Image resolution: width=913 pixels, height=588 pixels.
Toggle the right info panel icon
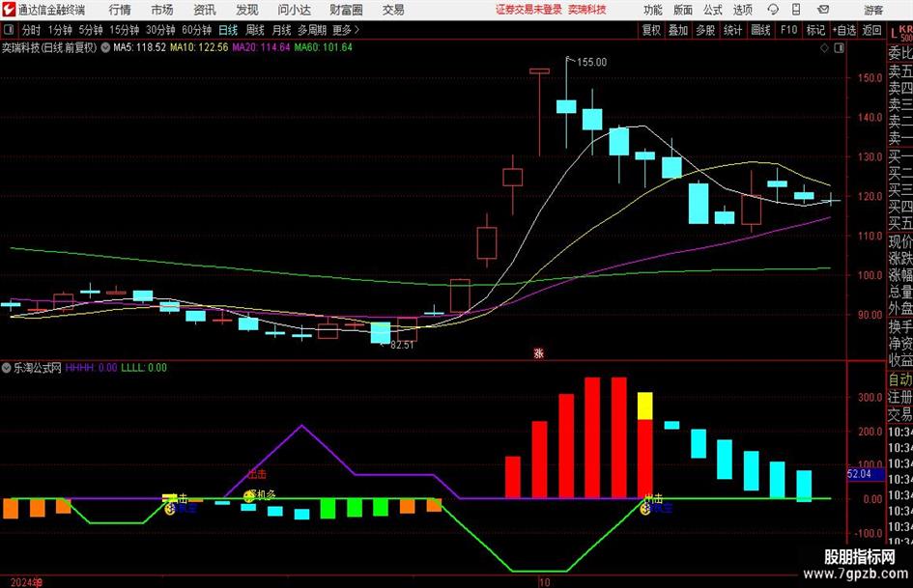[x=839, y=47]
